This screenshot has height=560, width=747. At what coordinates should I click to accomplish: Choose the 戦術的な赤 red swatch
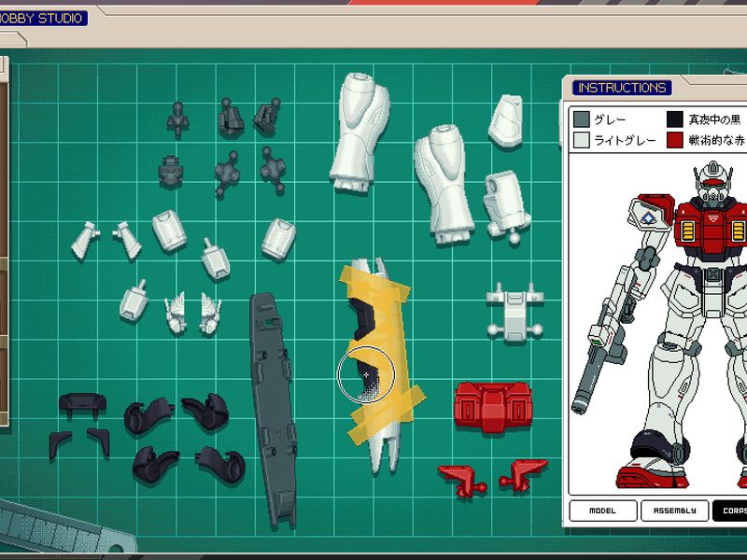click(x=674, y=141)
